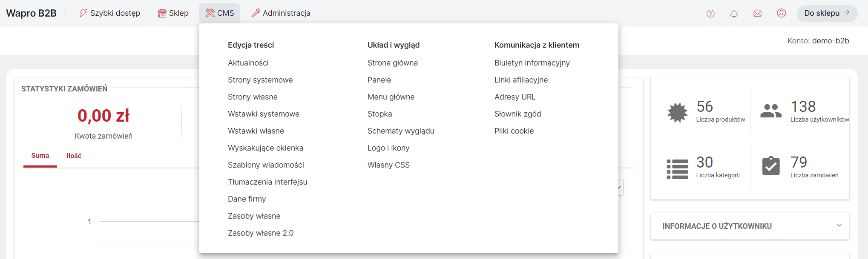Click the users group icon
868x259 pixels.
771,111
